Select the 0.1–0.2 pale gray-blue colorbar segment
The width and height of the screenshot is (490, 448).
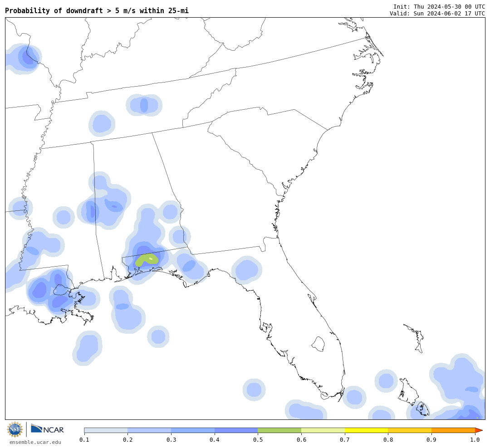pyautogui.click(x=106, y=430)
